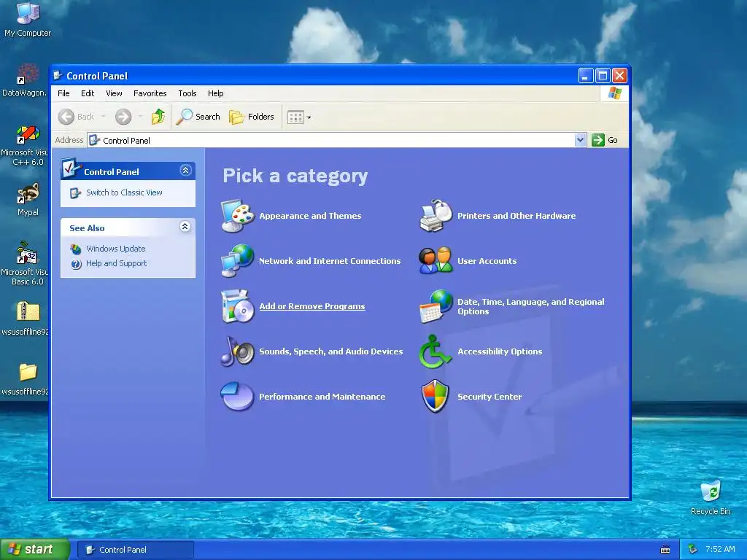
Task: Click Date, Time, Language calendar globe icon
Action: tap(436, 306)
